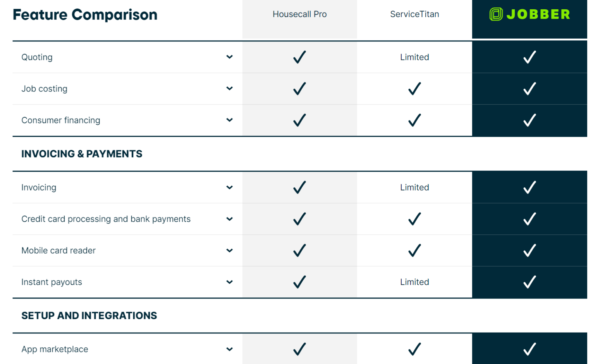
Task: Expand the Invoicing feature details
Action: [229, 187]
